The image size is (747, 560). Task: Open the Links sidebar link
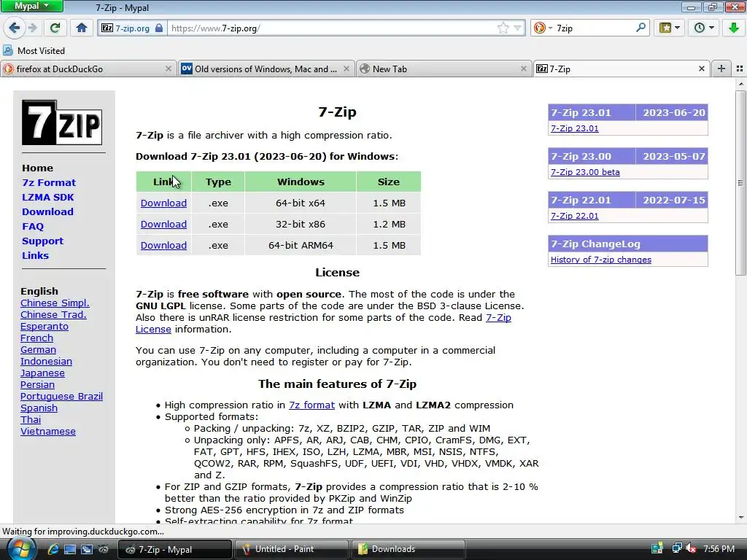click(35, 255)
